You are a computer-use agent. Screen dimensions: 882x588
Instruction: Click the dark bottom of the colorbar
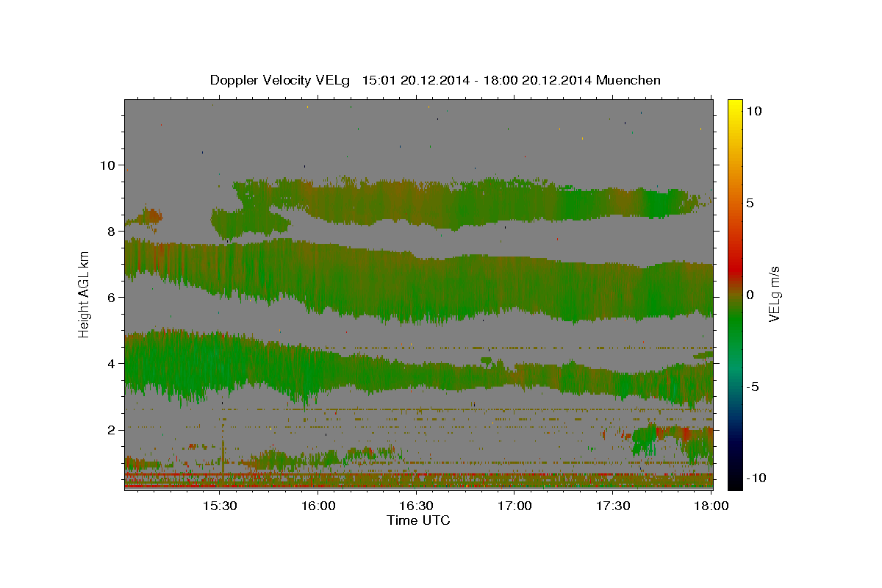click(735, 478)
